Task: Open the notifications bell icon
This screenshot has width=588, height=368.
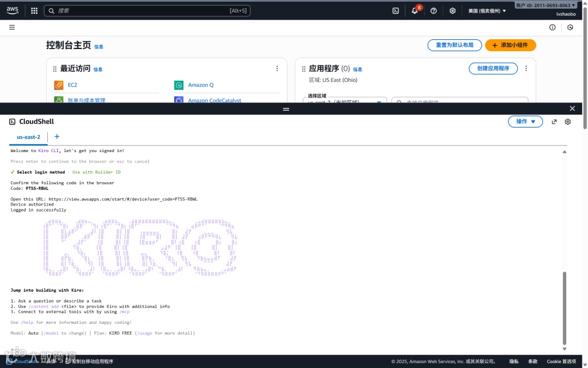Action: 415,11
